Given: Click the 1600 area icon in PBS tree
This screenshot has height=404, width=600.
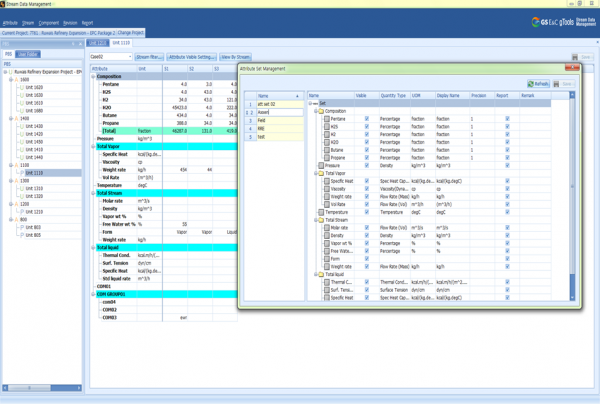Looking at the screenshot, I should [16, 80].
